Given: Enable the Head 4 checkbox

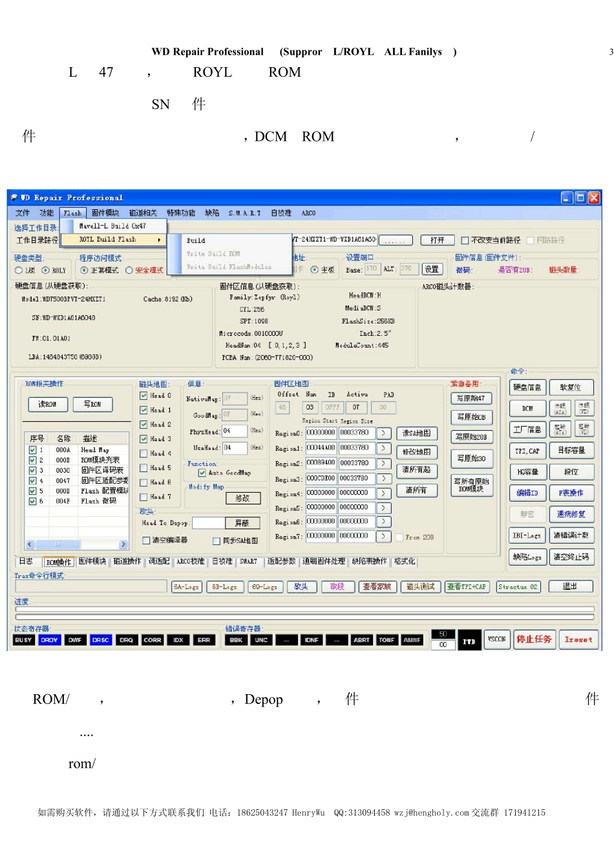Looking at the screenshot, I should [x=144, y=453].
